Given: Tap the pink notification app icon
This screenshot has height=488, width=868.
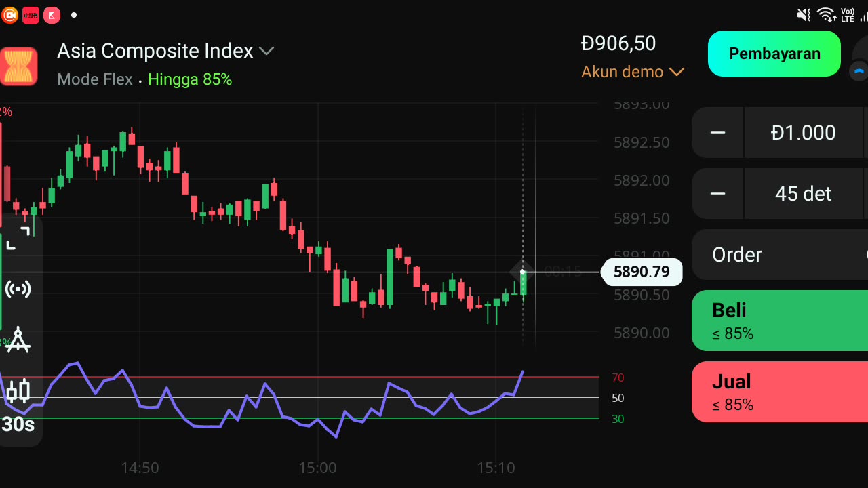Looking at the screenshot, I should pos(52,15).
